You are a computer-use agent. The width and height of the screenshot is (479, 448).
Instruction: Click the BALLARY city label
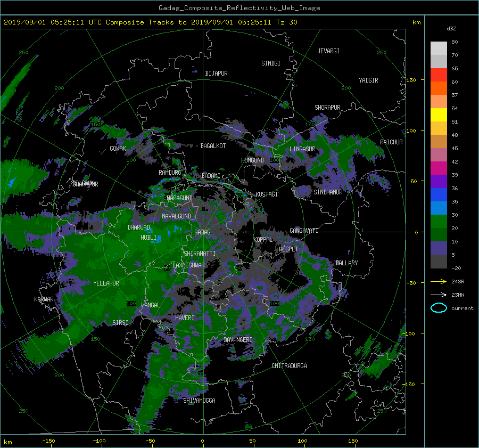click(346, 263)
